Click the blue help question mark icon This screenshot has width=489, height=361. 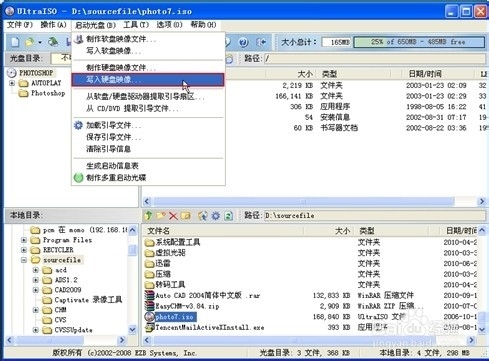243,42
